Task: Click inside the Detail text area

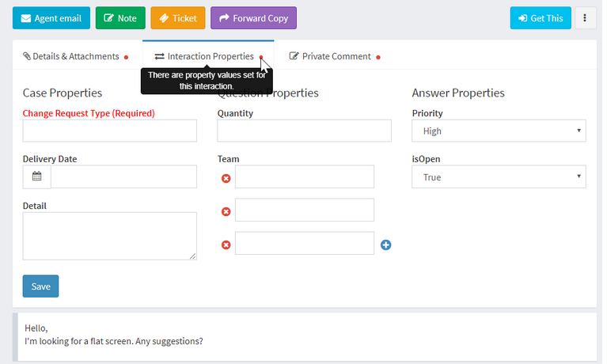Action: click(x=109, y=235)
